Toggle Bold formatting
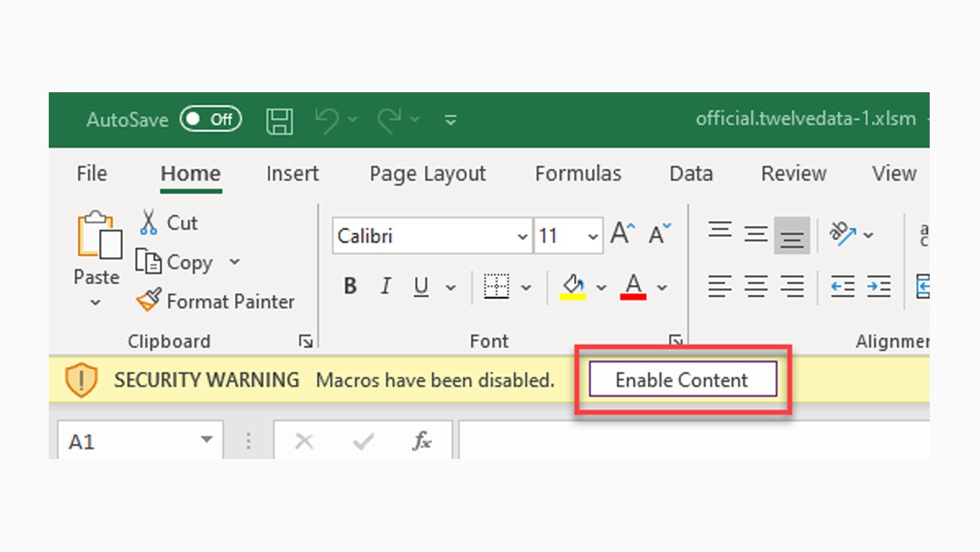This screenshot has height=552, width=980. [350, 286]
